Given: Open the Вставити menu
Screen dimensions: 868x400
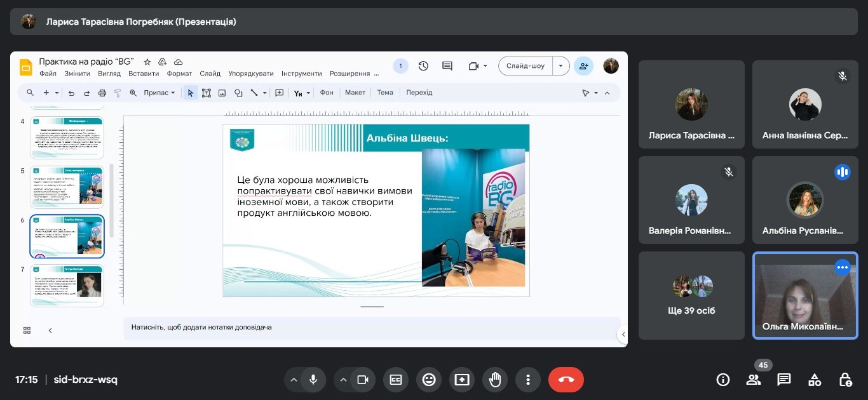Looking at the screenshot, I should pos(144,74).
